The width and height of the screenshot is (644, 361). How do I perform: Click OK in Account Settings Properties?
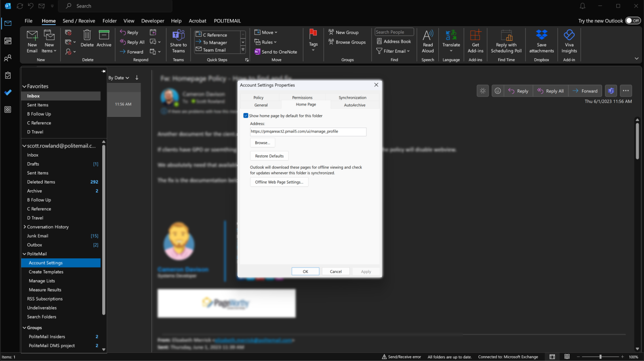point(305,271)
